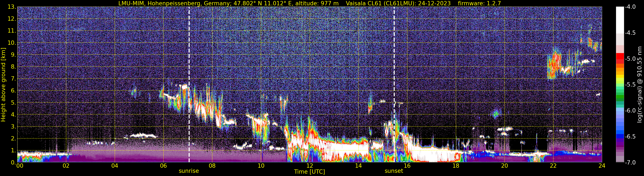Click the white section of the colorbar near -4.0

[x=620, y=20]
